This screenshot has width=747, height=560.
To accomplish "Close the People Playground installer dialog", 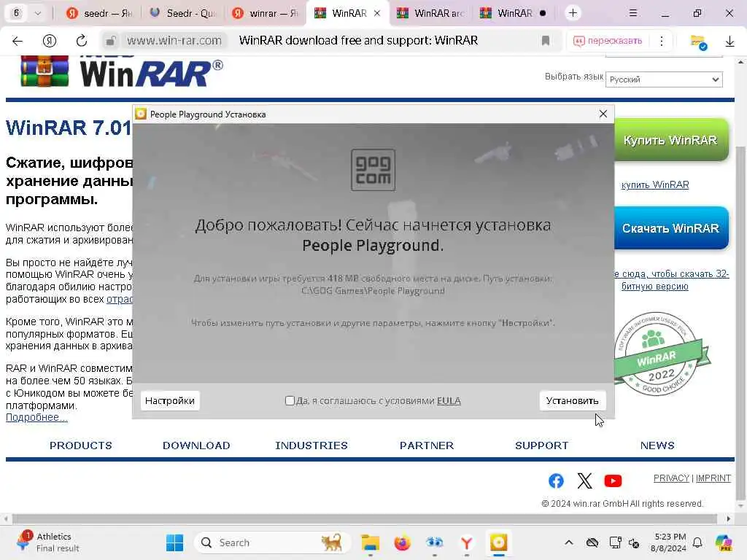I will [x=603, y=114].
